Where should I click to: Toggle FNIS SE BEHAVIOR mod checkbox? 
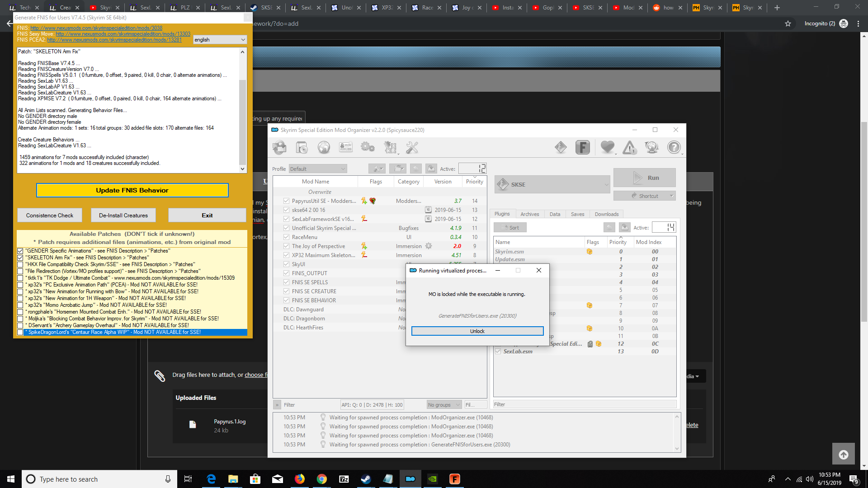286,300
